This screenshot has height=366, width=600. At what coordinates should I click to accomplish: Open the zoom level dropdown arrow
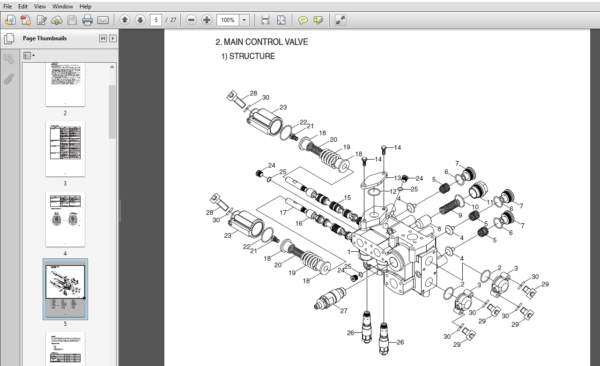[244, 20]
